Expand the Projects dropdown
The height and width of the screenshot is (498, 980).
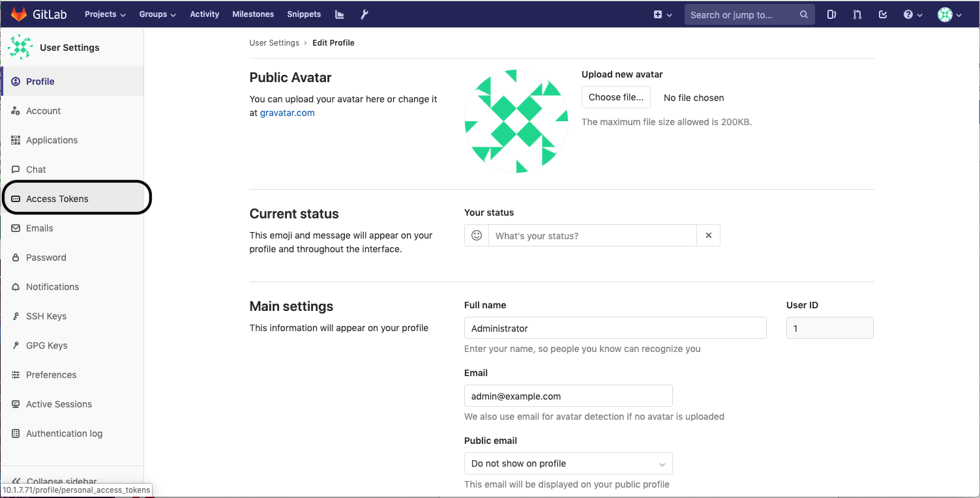tap(104, 14)
